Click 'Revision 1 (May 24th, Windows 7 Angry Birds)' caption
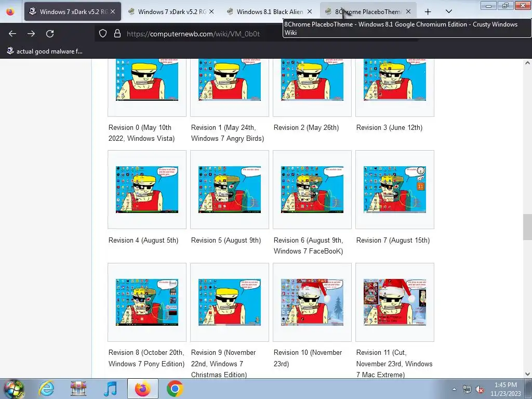The height and width of the screenshot is (399, 532). point(228,133)
